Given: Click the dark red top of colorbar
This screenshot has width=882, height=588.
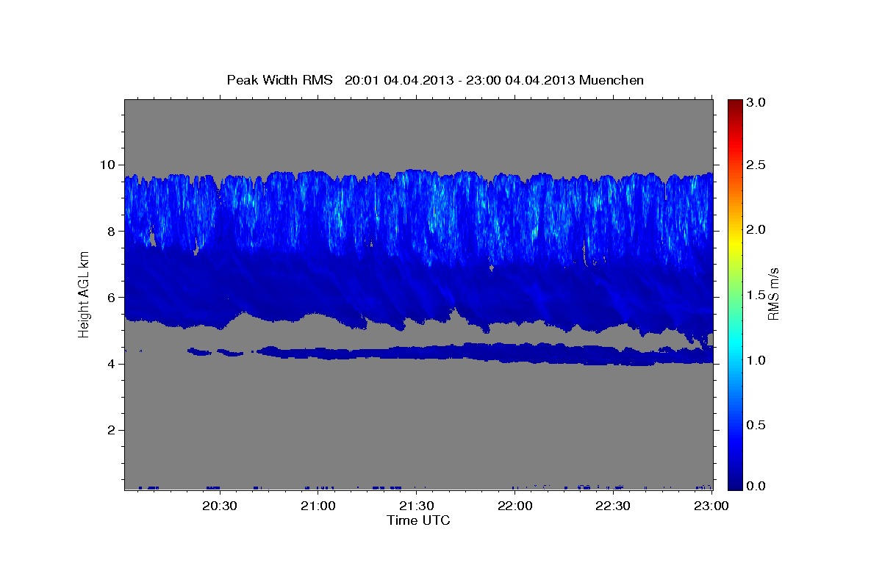Looking at the screenshot, I should tap(735, 104).
